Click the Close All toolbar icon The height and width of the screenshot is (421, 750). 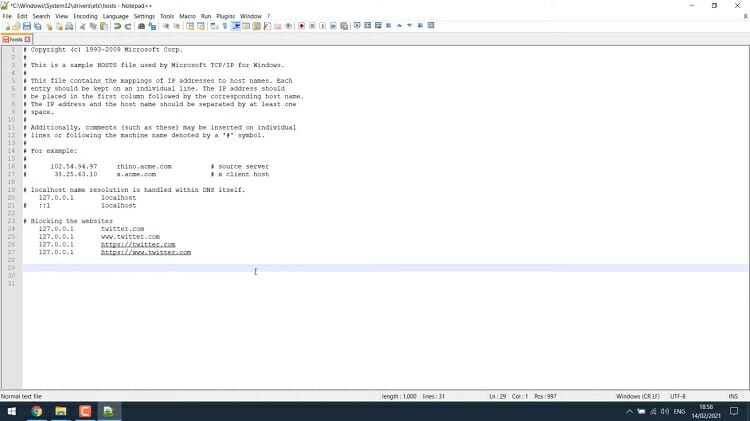coord(59,26)
